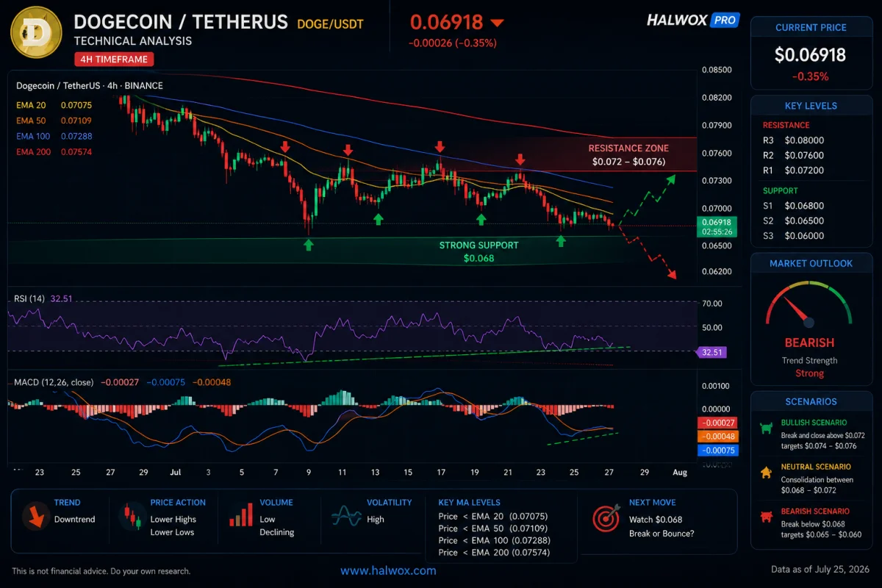Click the S3 $0.06000 support level

tap(793, 236)
